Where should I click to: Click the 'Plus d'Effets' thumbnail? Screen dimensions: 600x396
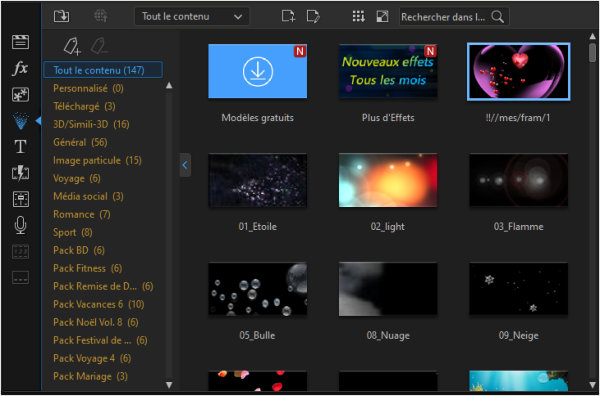click(388, 71)
